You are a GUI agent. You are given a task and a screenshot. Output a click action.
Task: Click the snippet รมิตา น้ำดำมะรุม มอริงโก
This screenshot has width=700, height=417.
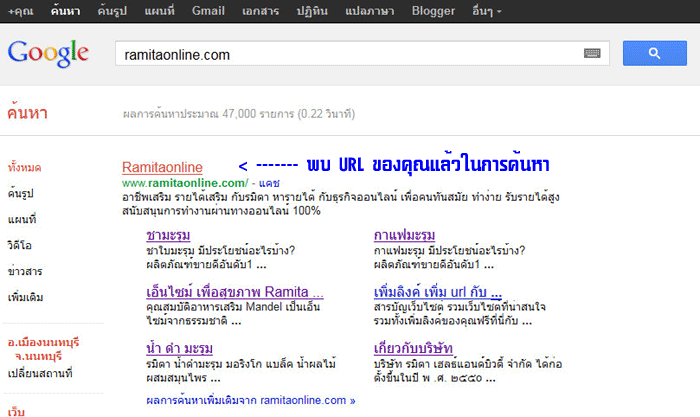(x=242, y=371)
